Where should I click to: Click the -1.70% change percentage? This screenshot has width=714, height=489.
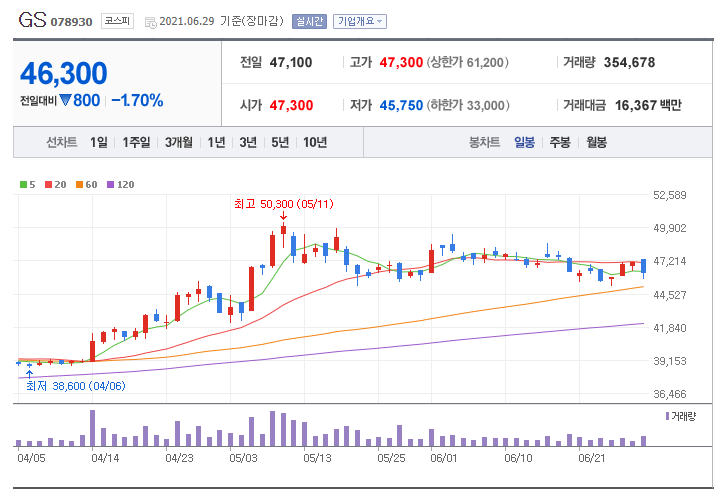[137, 100]
